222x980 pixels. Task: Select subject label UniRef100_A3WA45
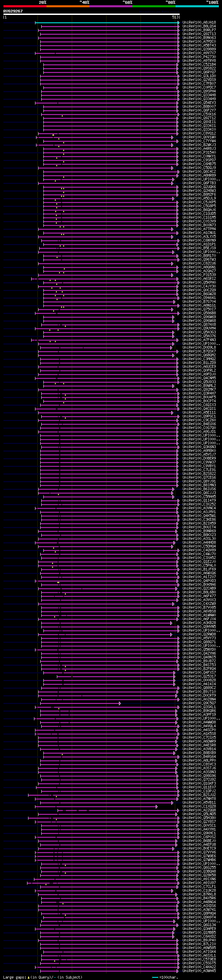coord(199,971)
